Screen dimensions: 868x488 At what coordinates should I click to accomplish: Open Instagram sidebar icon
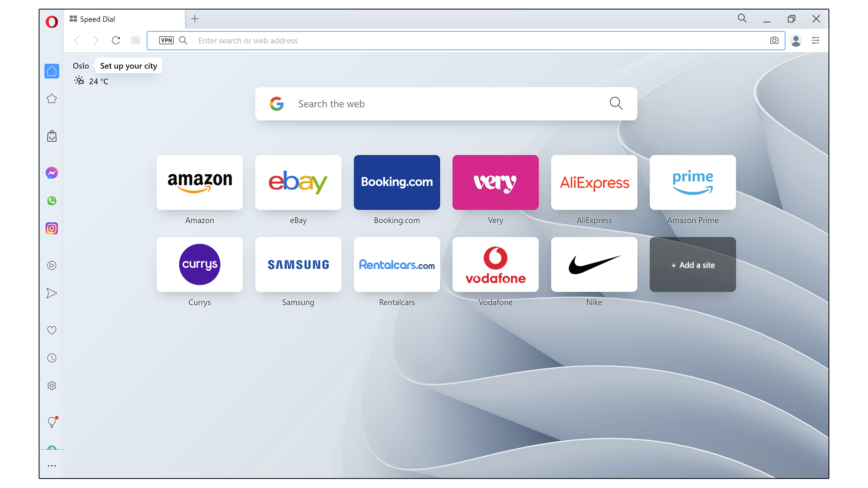[52, 228]
